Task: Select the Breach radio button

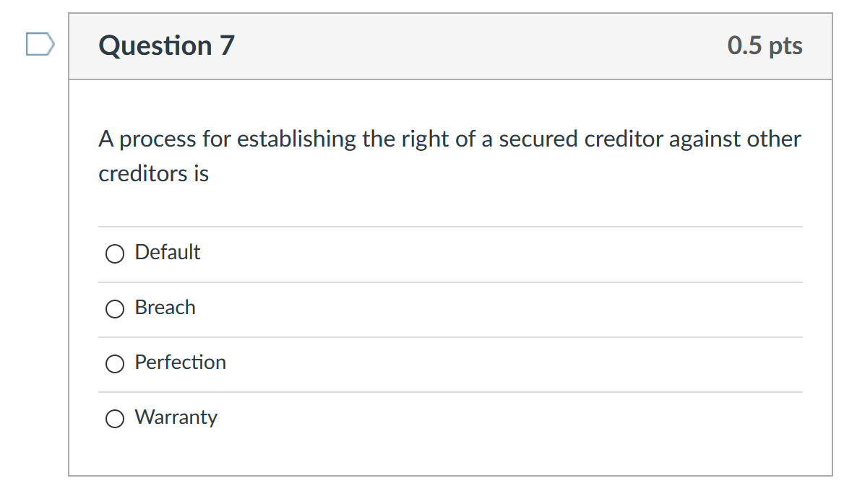Action: tap(115, 308)
